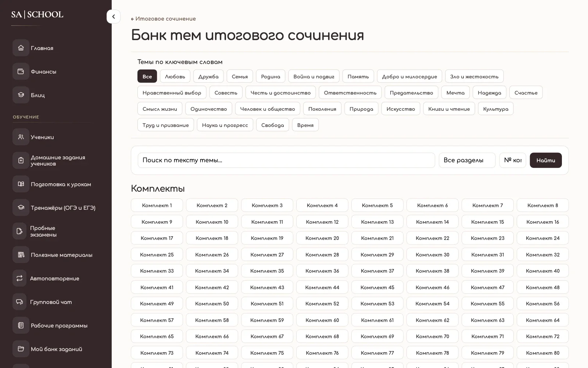588x368 pixels.
Task: Open Комплект 27
Action: coord(267,255)
